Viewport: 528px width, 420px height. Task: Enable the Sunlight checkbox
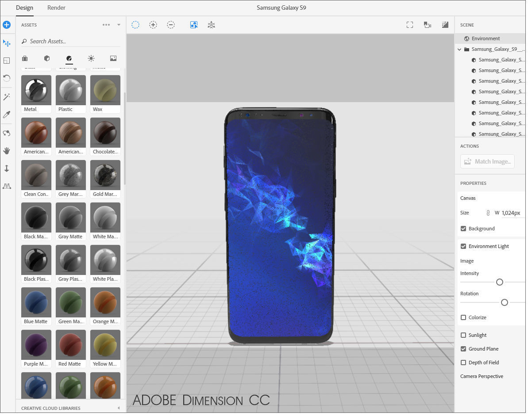[463, 335]
